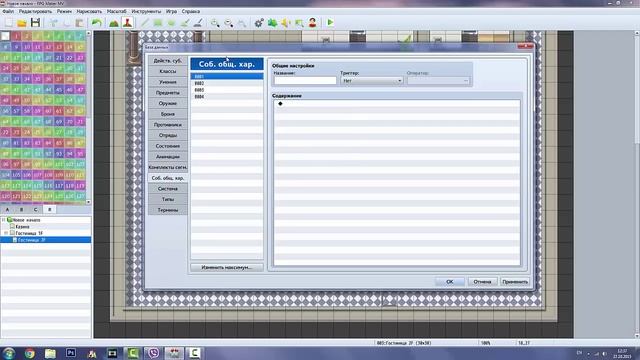Viewport: 640px width, 360px height.
Task: Select Гостиница 1F in map tree
Action: tap(29, 233)
